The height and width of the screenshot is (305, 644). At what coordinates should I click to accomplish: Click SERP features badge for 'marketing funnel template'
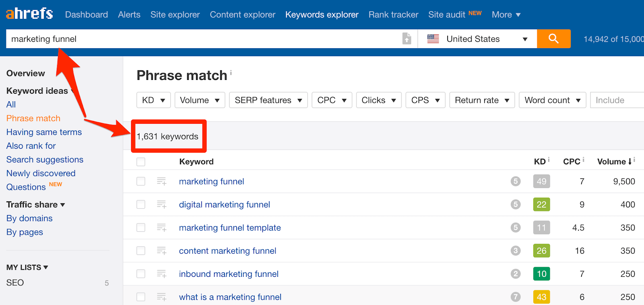click(516, 227)
